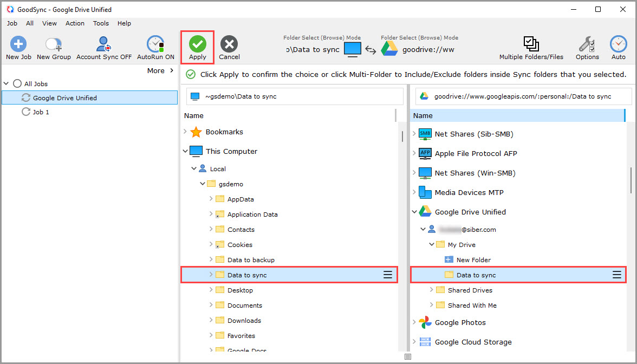The height and width of the screenshot is (364, 637).
Task: Expand the Bookmarks tree node
Action: coord(185,131)
